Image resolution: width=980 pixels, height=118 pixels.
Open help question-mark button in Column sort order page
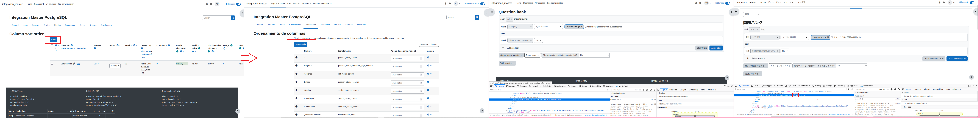238,111
